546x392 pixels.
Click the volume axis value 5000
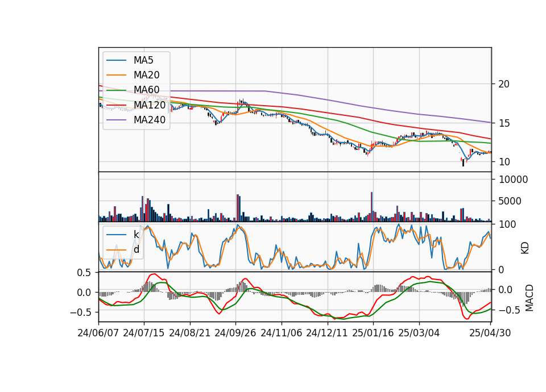tap(511, 201)
